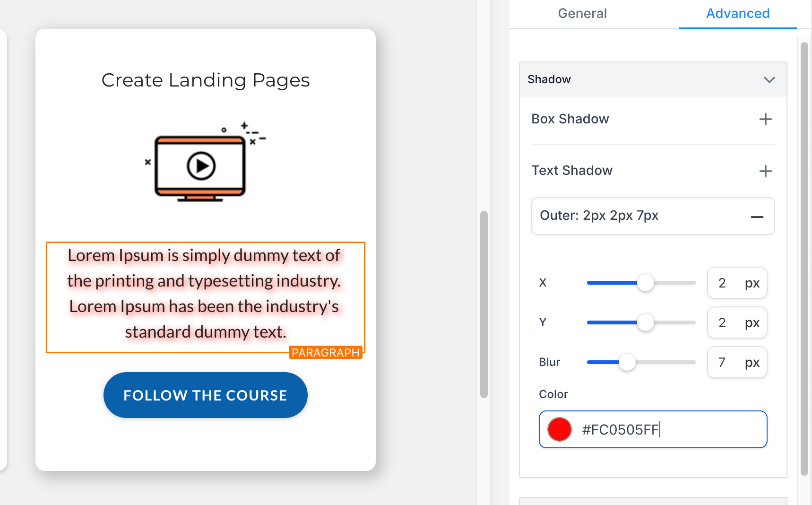Select the Advanced tab

[738, 13]
